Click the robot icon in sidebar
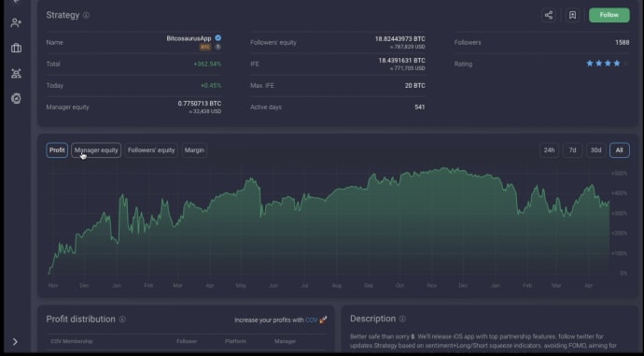 tap(16, 74)
